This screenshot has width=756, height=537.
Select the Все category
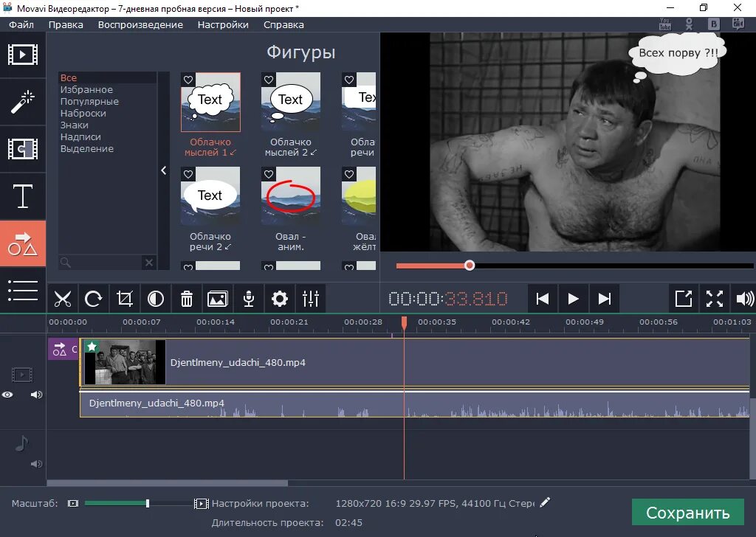(107, 77)
